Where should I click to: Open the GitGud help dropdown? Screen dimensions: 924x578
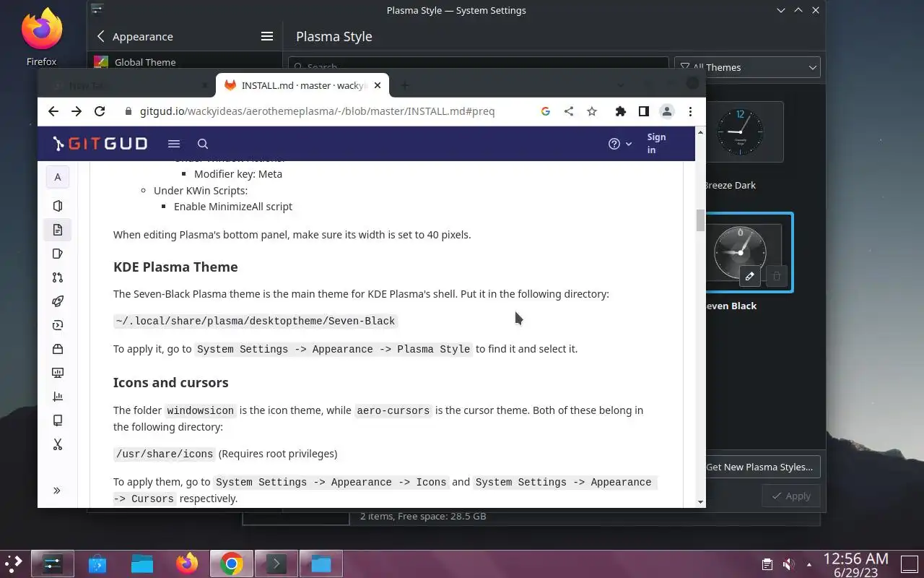point(620,144)
